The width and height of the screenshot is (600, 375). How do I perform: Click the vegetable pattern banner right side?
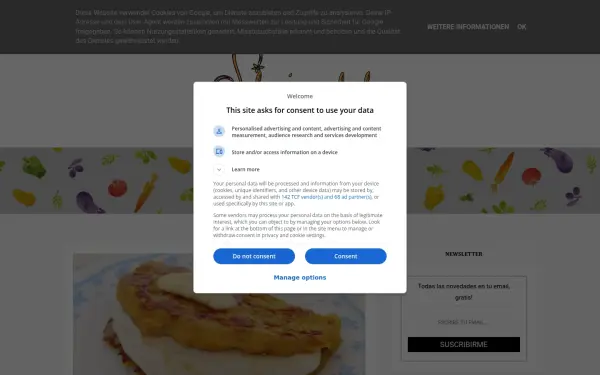tap(503, 180)
